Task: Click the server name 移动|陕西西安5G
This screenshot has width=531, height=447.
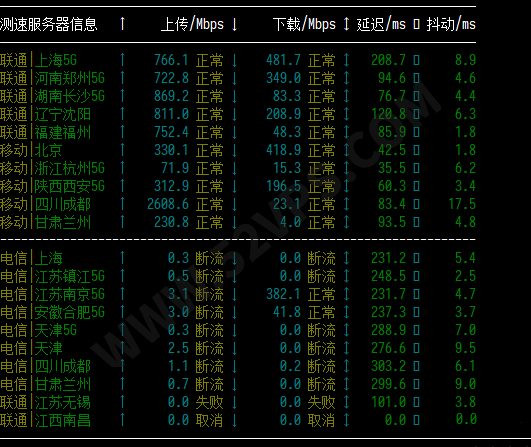Action: (x=52, y=186)
